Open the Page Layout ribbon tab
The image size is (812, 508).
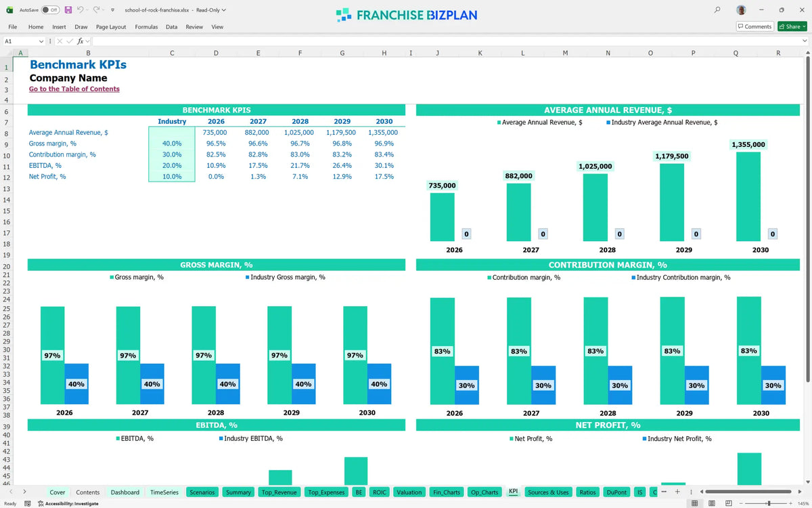(111, 27)
